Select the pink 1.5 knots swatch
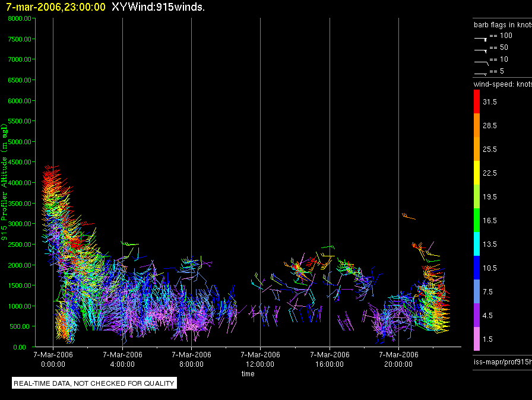The image size is (532, 400). click(x=477, y=339)
